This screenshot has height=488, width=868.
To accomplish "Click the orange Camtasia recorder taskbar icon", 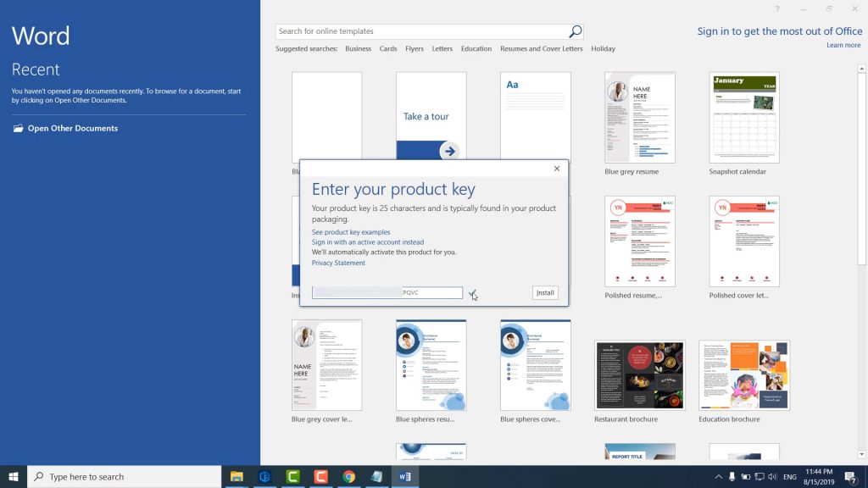I will 320,476.
